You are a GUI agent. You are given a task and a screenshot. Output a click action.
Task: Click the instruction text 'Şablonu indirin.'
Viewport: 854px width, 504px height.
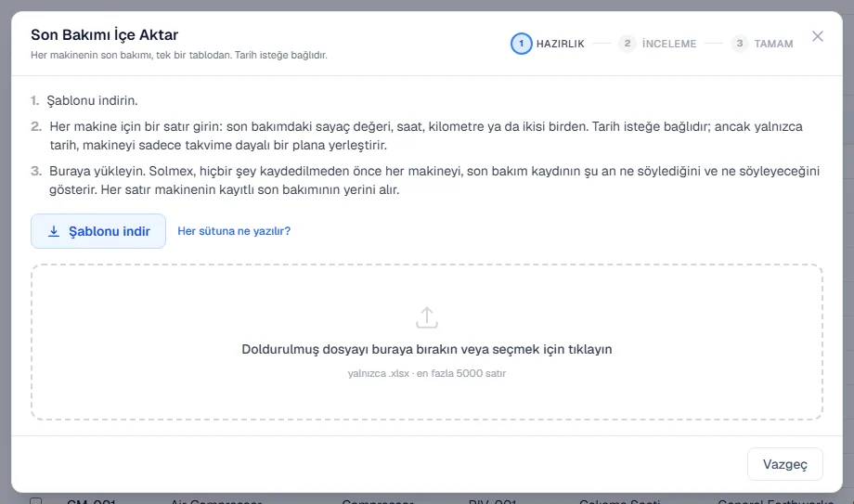92,101
